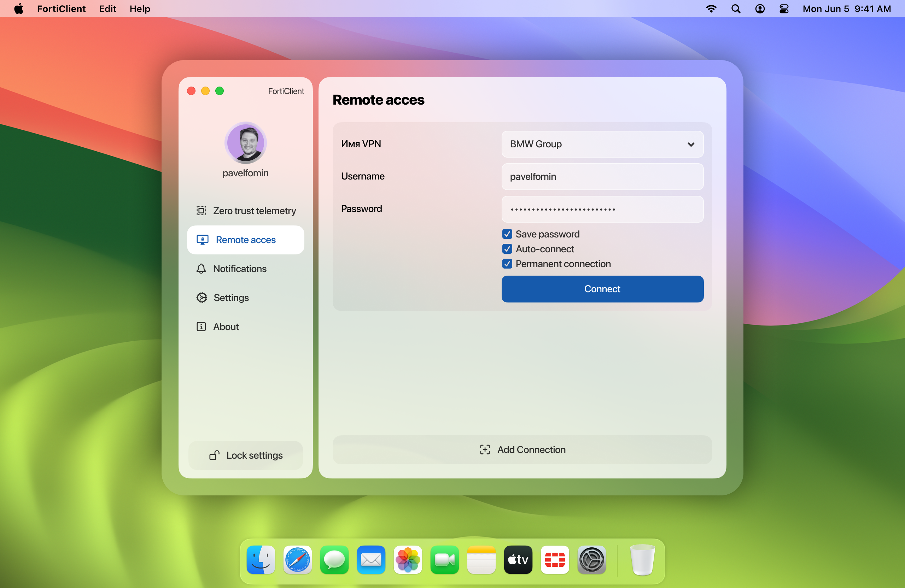
Task: Toggle Permanent connection checkbox
Action: pyautogui.click(x=507, y=264)
